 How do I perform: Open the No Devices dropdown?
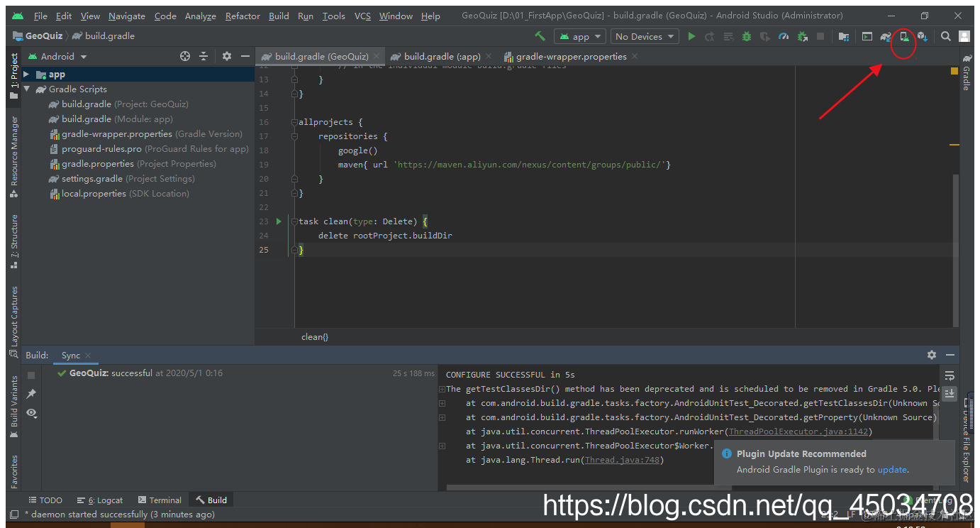point(645,36)
